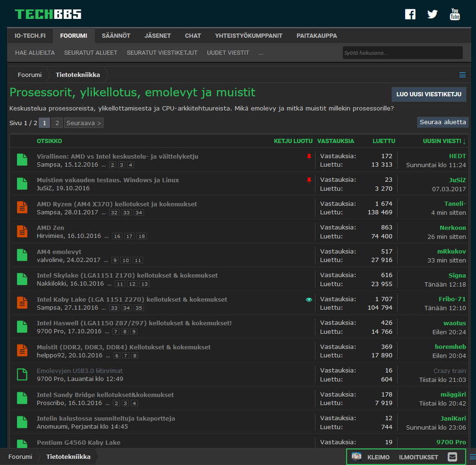Open Foorumi breadcrumb at top
This screenshot has height=465, width=476.
click(x=29, y=75)
